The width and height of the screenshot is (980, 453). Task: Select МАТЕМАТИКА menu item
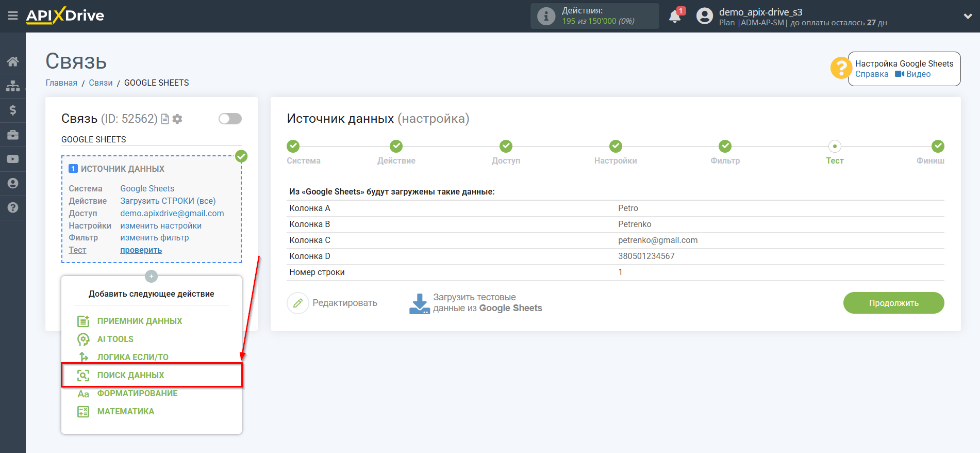(125, 411)
